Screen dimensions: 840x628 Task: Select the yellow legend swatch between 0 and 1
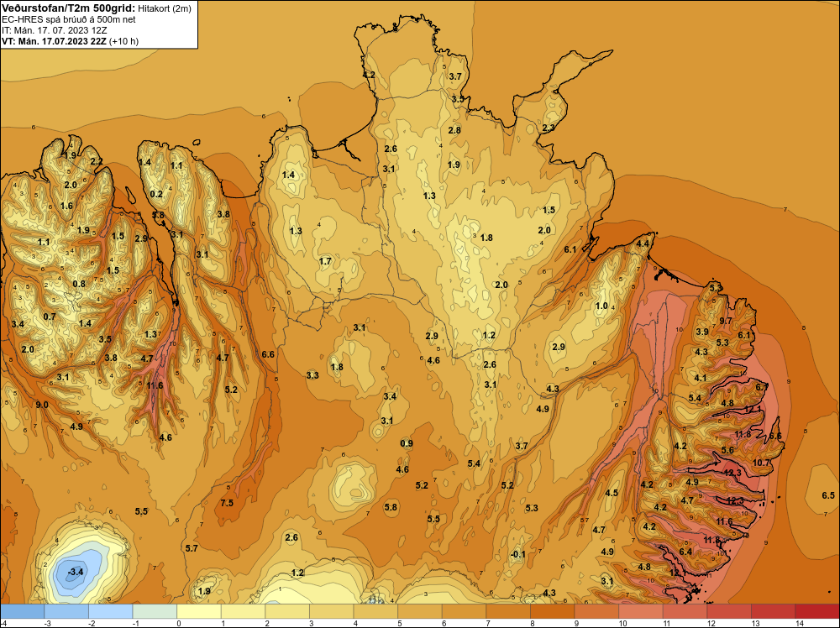click(199, 611)
